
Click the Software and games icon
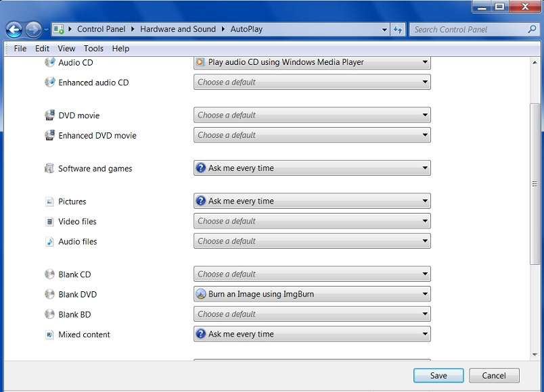tap(49, 168)
